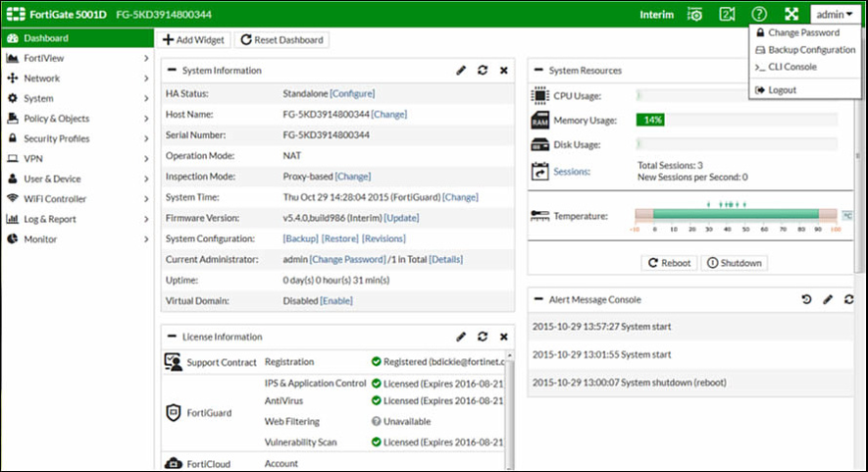This screenshot has height=472, width=868.
Task: Expand the Network sidebar menu
Action: (x=77, y=79)
